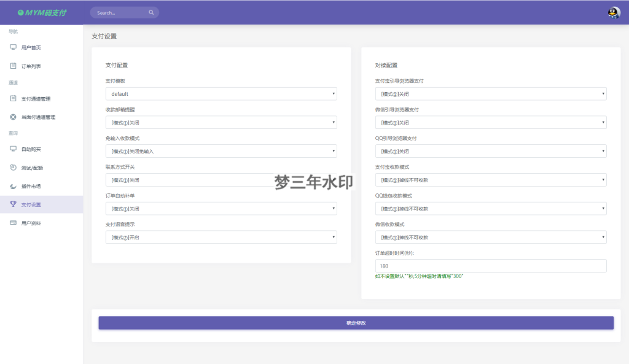Open the 支付宝引导浏览器支付 dropdown
The image size is (629, 364).
coord(491,94)
